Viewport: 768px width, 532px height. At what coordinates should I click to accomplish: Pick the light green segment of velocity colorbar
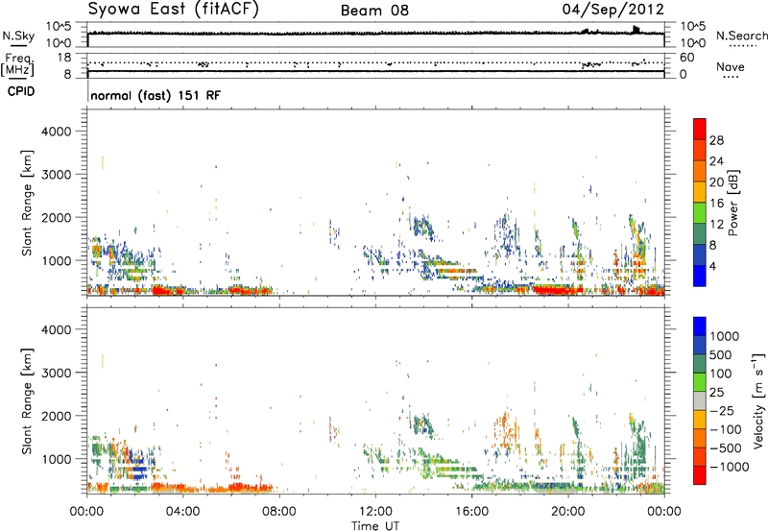click(x=700, y=382)
